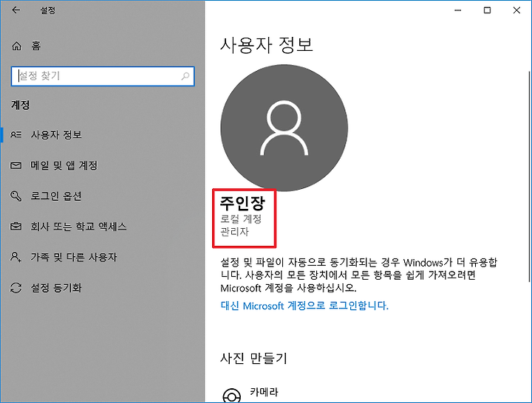Click the account name 주인장
This screenshot has width=532, height=403.
point(242,203)
